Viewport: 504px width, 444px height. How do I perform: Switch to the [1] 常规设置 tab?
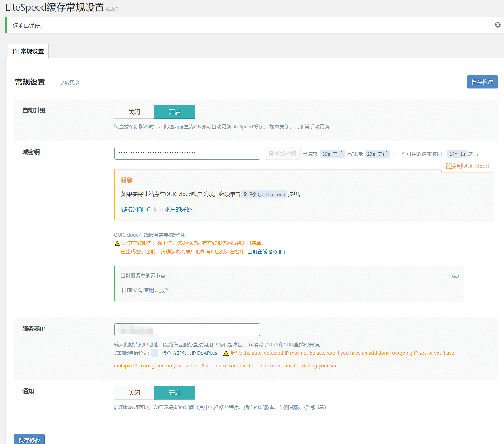coord(28,51)
